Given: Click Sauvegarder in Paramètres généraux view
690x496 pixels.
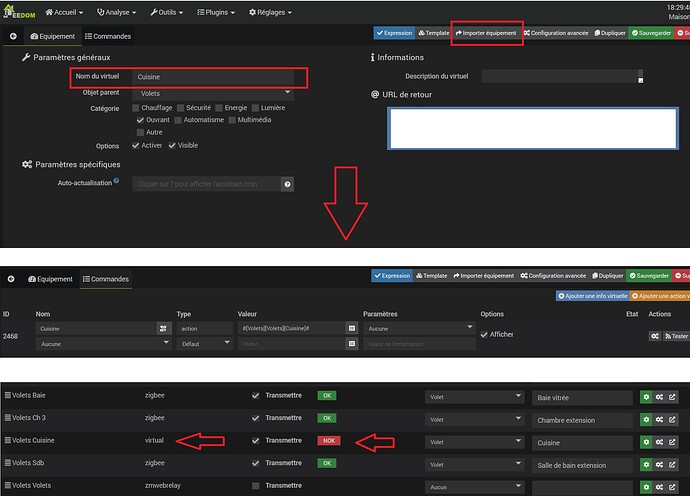Looking at the screenshot, I should pos(651,33).
